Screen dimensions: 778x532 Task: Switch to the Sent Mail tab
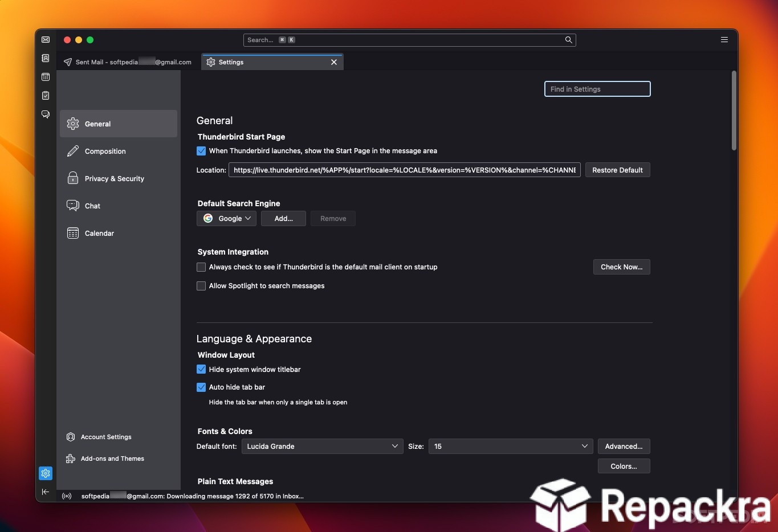129,62
